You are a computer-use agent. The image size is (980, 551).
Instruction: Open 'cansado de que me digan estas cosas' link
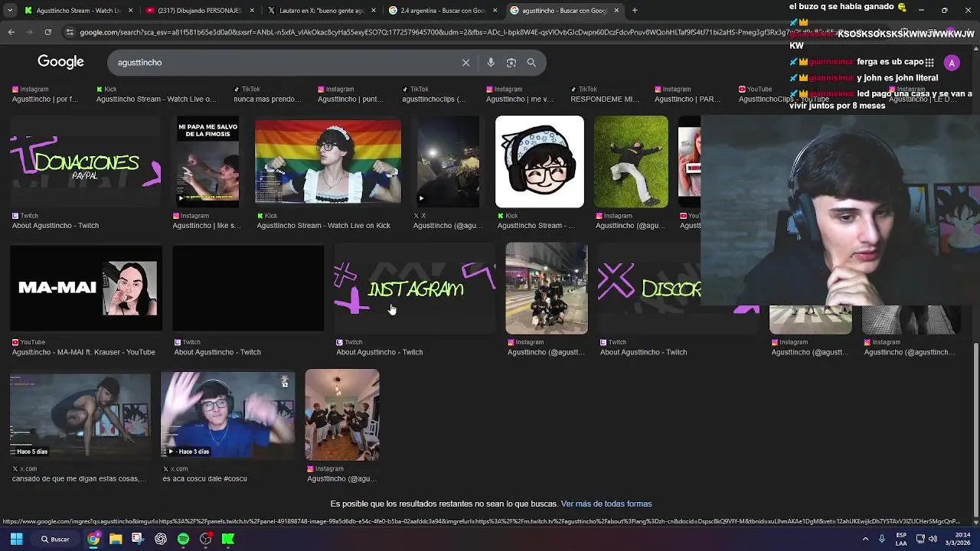point(79,479)
